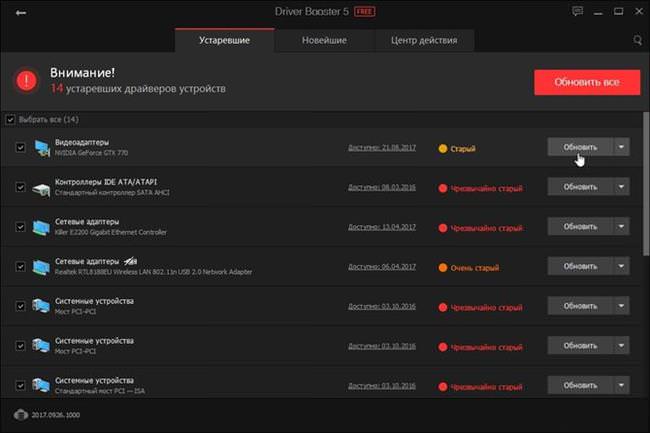Screen dimensions: 650x433
Task: Click the Видеоадаптеры category name
Action: pos(82,143)
